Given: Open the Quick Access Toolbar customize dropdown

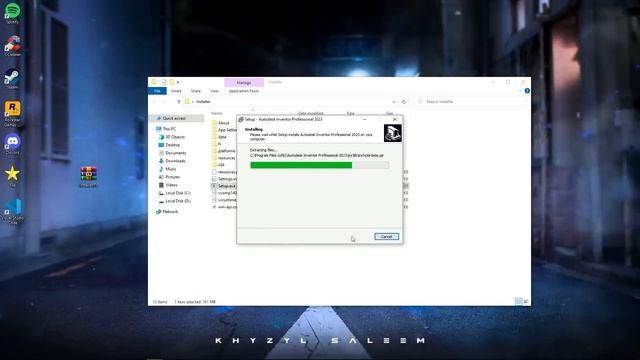Looking at the screenshot, I should coord(178,82).
